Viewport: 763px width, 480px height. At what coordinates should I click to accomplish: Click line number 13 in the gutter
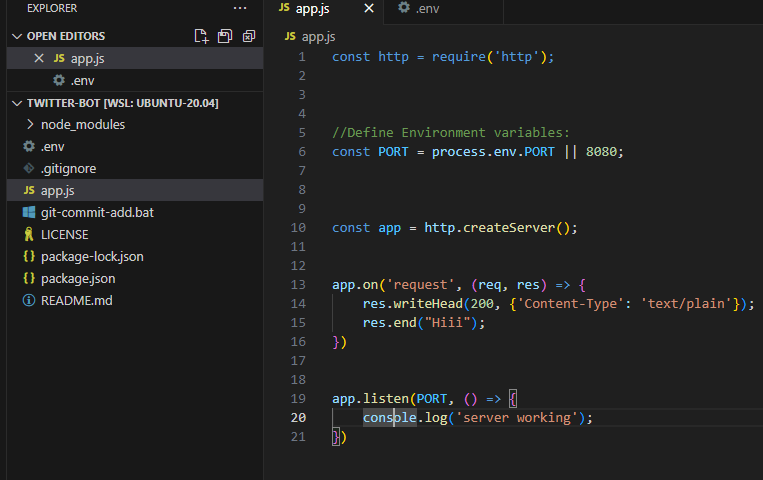click(x=298, y=285)
